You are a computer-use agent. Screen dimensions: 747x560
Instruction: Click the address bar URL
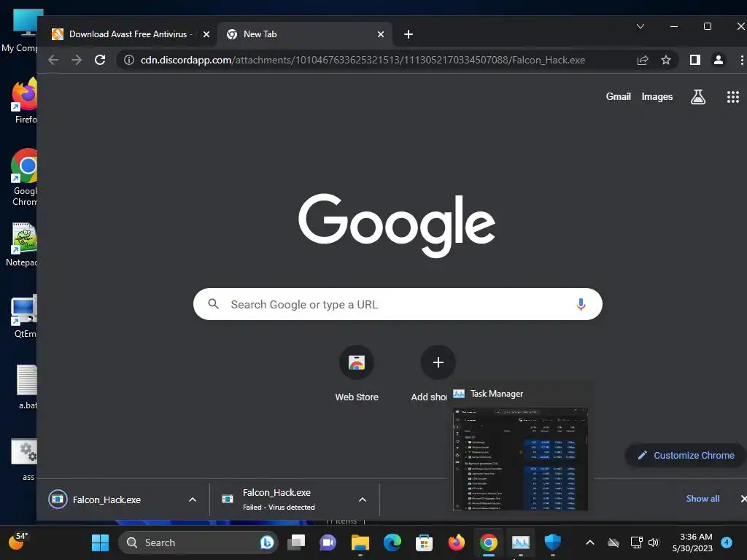[363, 60]
